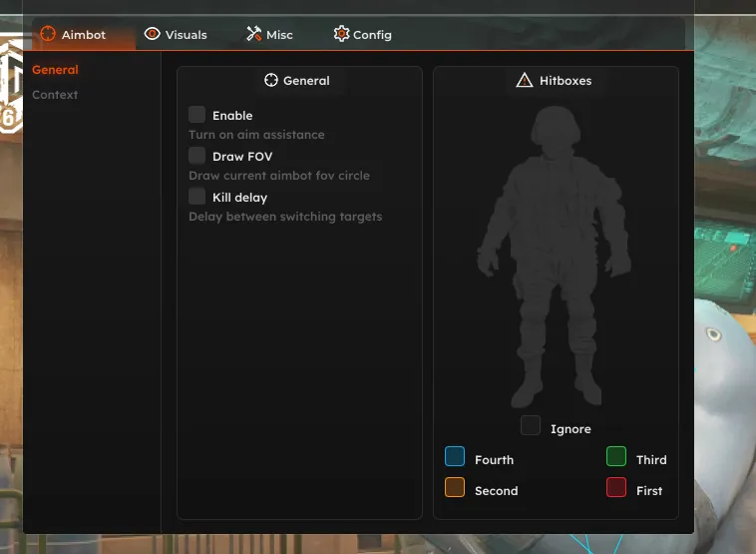This screenshot has height=554, width=756.
Task: Switch to the Visuals tab
Action: tap(176, 34)
